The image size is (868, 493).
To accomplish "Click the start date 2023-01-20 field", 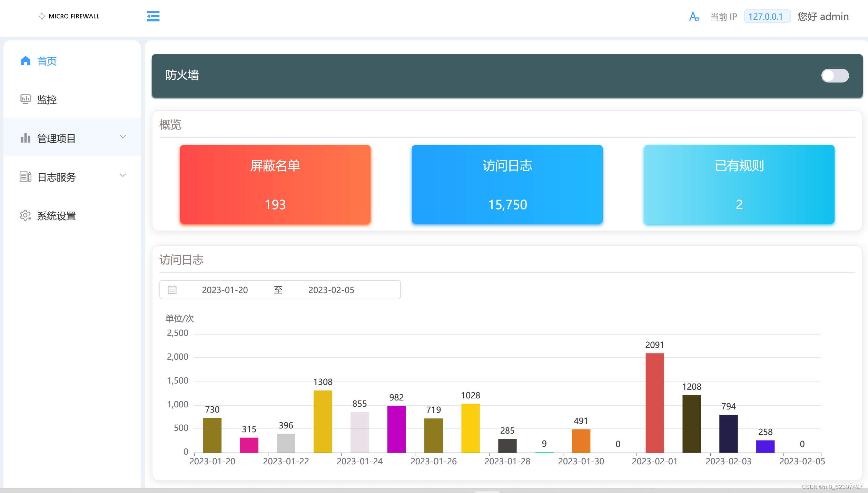I will pos(225,290).
